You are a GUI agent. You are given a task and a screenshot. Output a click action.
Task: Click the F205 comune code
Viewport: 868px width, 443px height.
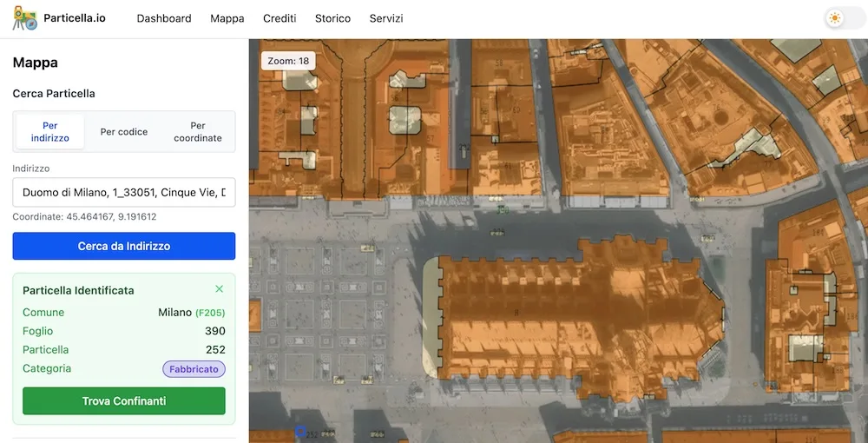210,313
